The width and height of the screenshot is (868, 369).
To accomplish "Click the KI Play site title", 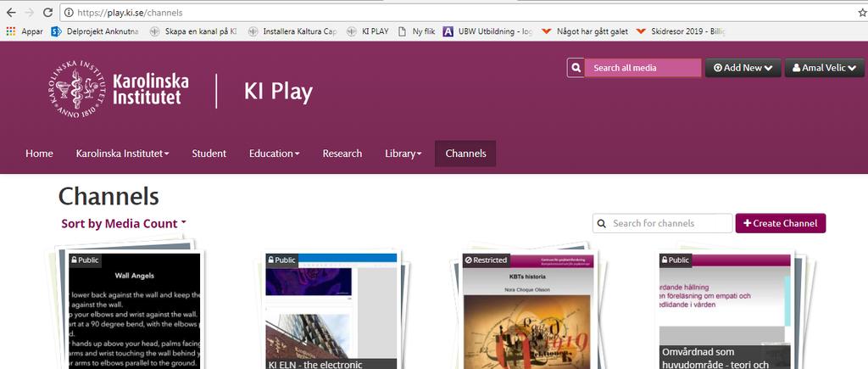I will coord(278,92).
